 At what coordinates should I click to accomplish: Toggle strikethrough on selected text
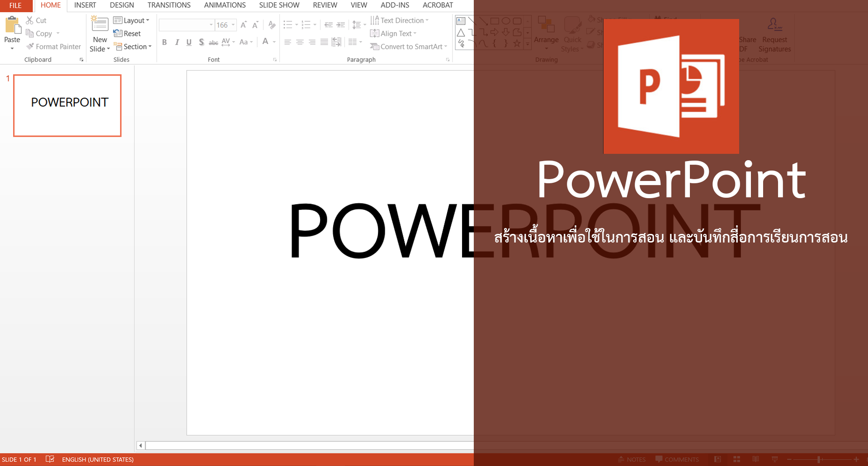click(x=213, y=42)
